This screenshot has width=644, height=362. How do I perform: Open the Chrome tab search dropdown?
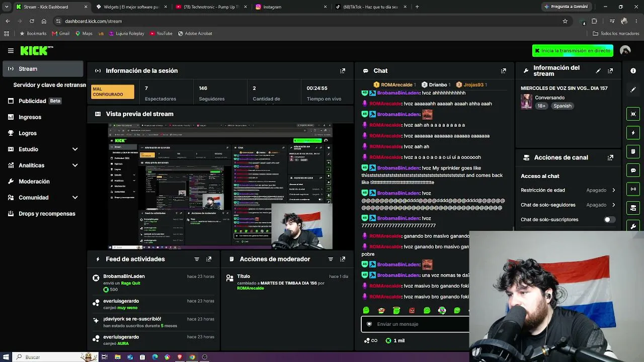(7, 7)
